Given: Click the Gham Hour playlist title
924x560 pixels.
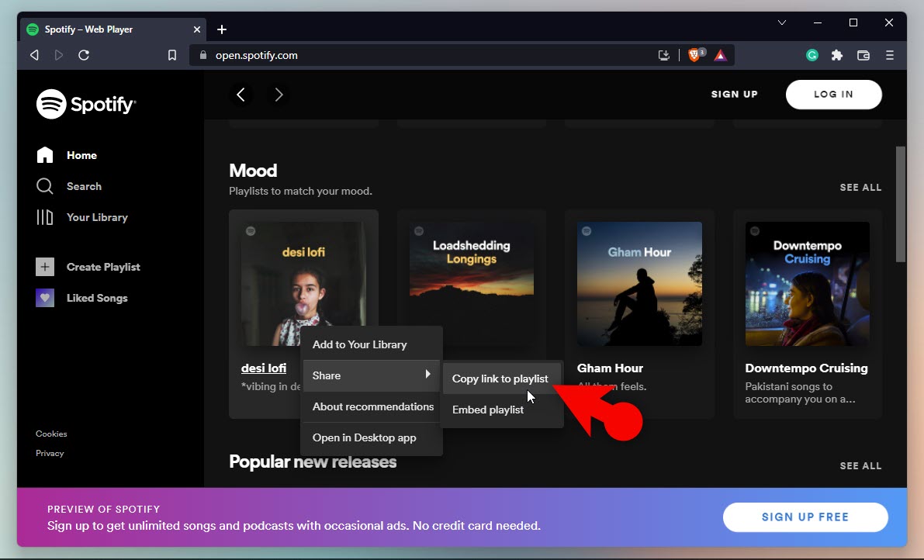Looking at the screenshot, I should coord(610,368).
